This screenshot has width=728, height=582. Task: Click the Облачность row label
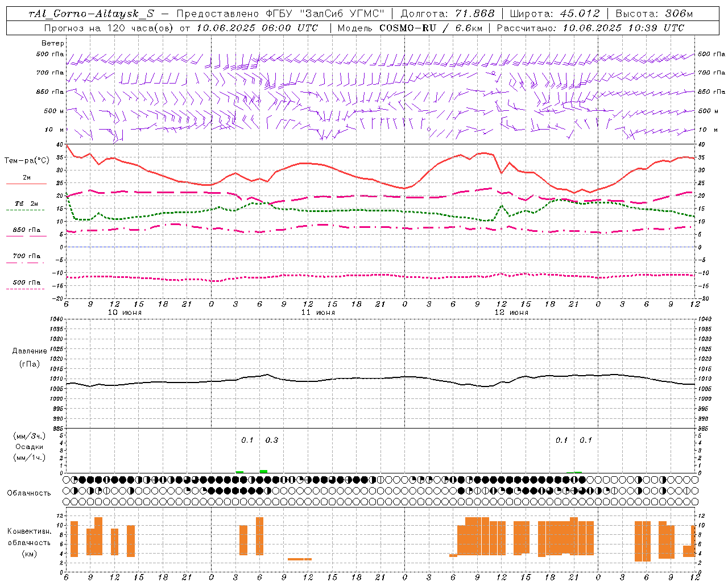pyautogui.click(x=29, y=493)
